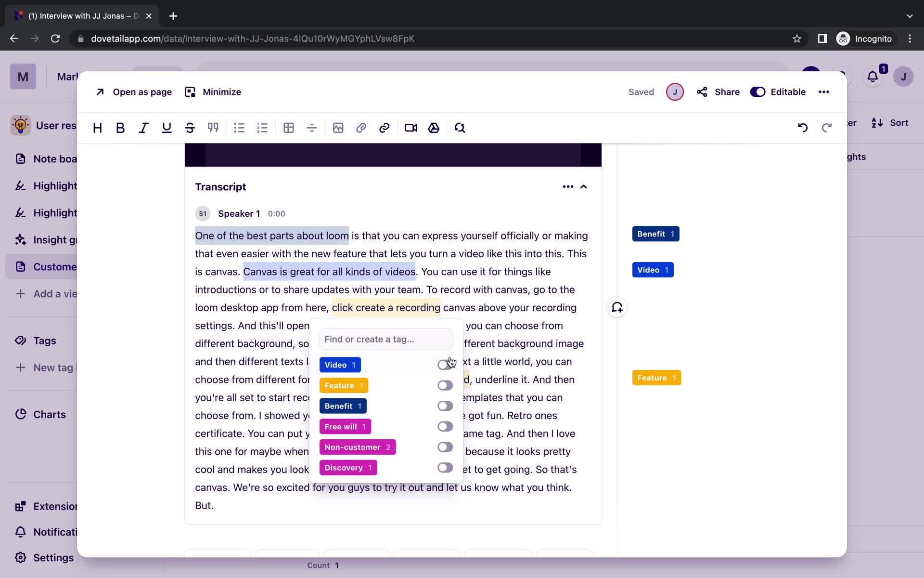The width and height of the screenshot is (924, 578).
Task: Insert a horizontal divider
Action: (x=312, y=128)
